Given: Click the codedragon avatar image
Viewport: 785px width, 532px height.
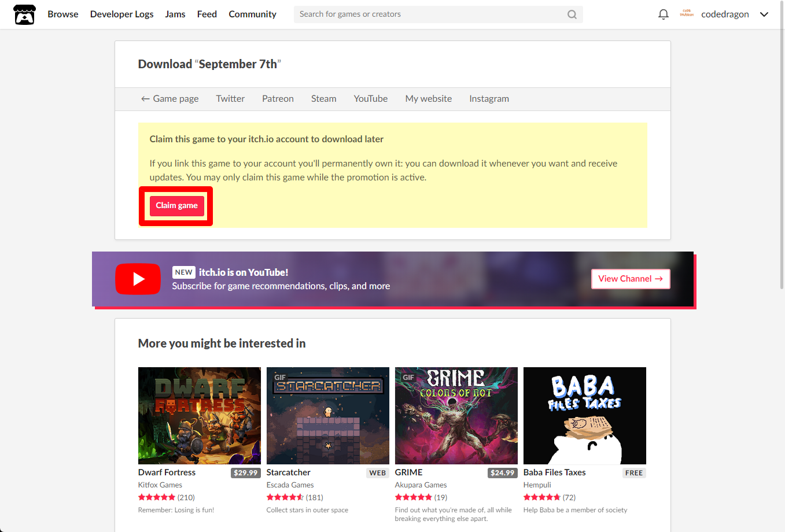Looking at the screenshot, I should click(687, 14).
